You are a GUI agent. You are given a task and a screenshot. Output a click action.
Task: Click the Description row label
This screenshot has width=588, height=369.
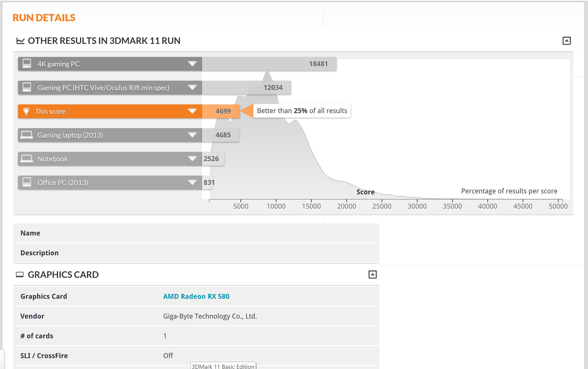(40, 253)
